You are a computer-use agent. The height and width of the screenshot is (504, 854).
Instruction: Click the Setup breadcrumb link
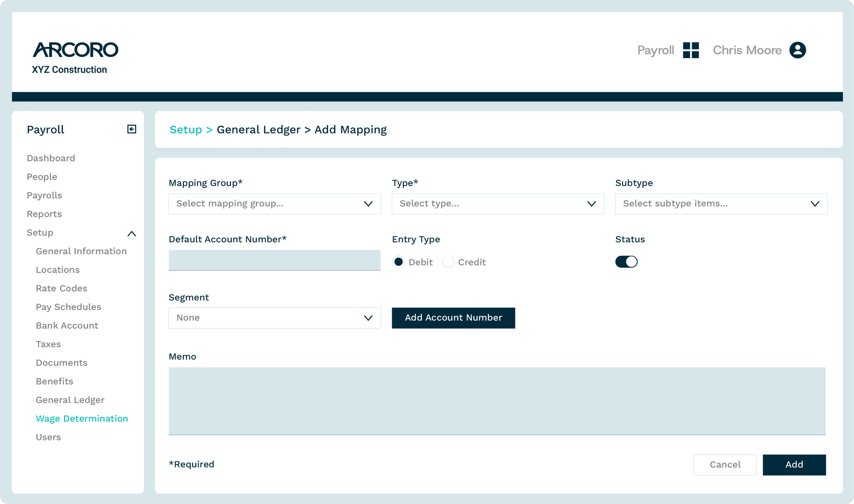click(x=186, y=130)
